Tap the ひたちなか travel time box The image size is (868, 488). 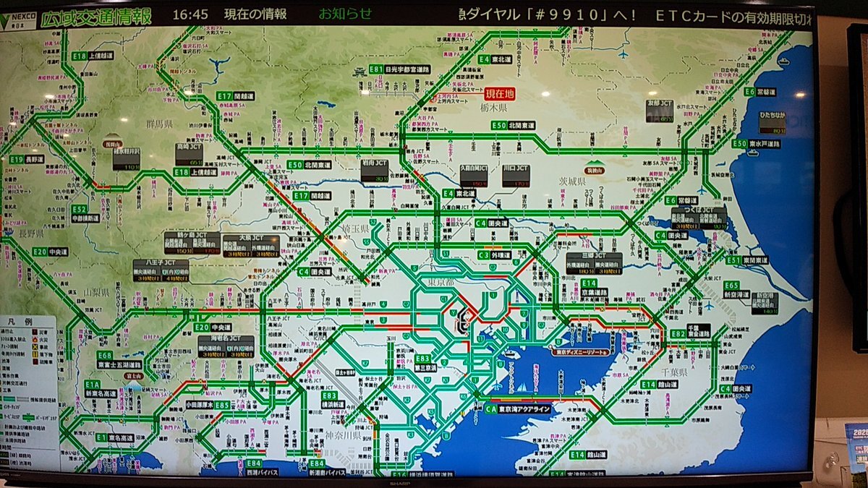coord(773,123)
